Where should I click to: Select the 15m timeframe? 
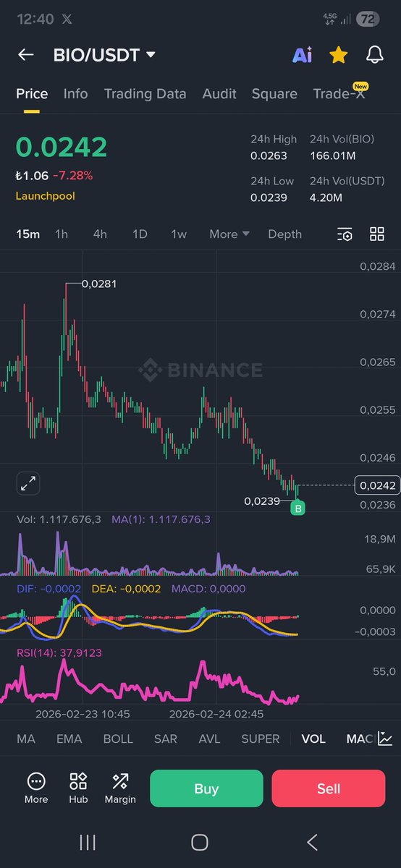coord(28,234)
